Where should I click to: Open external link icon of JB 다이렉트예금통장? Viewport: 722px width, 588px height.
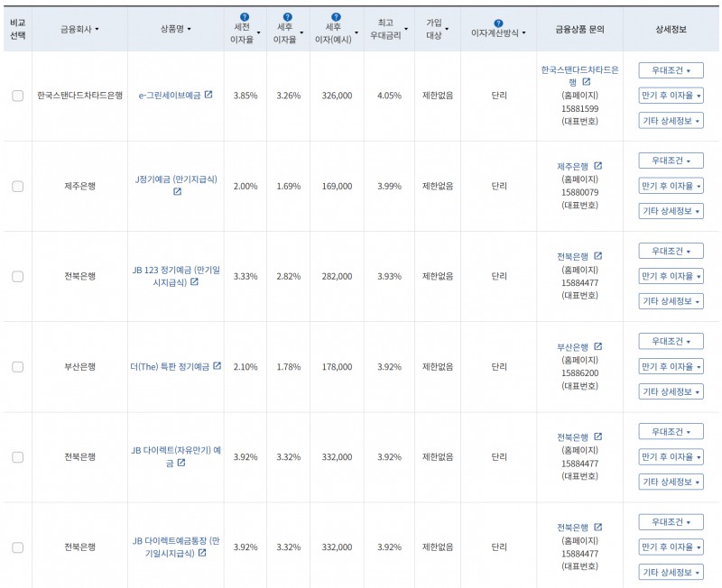click(201, 553)
